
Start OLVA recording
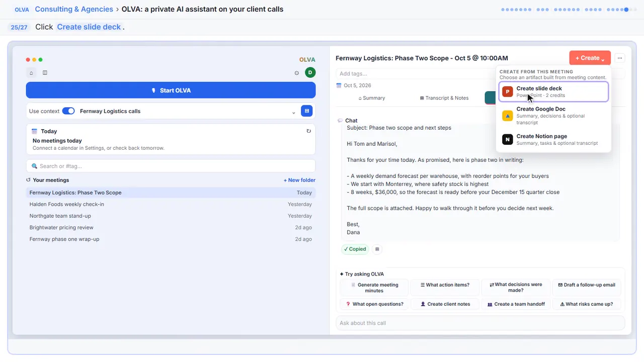[171, 90]
